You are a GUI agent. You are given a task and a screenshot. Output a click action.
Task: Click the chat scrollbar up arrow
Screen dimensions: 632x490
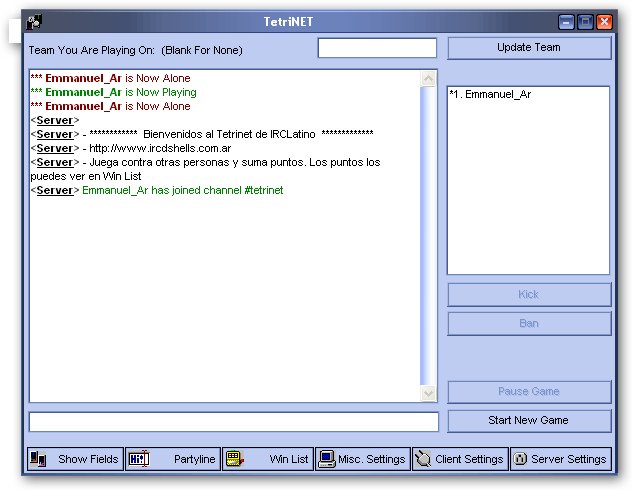click(x=428, y=78)
